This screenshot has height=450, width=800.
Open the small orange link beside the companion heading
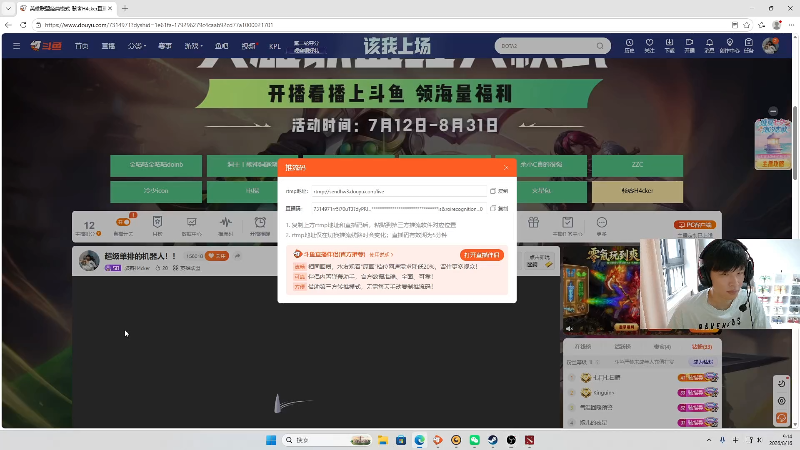coord(381,254)
